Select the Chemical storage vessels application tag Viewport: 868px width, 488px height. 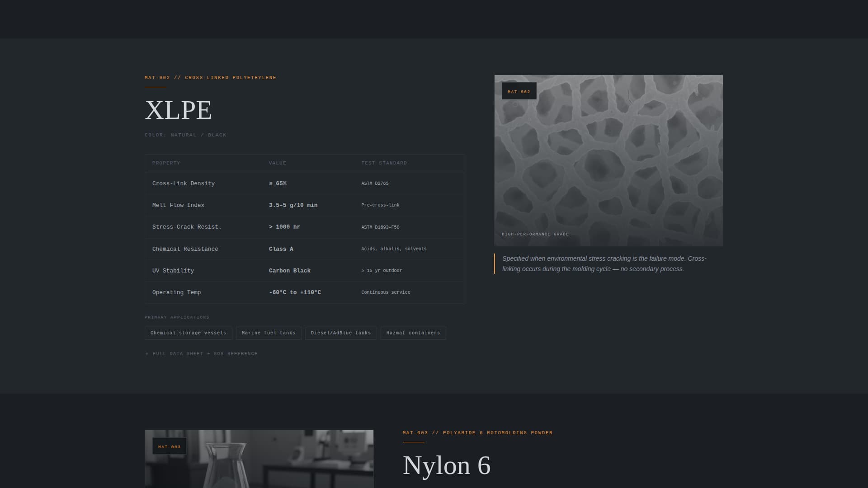tap(188, 333)
